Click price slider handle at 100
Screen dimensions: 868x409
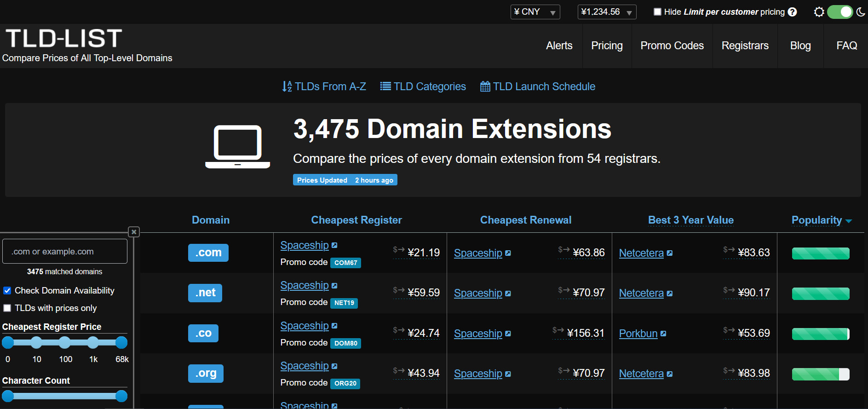click(x=65, y=342)
